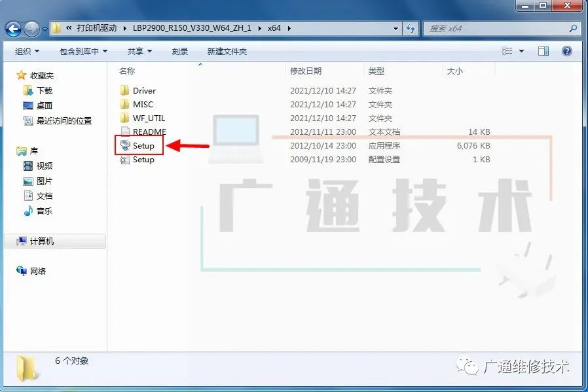
Task: Click the refresh button next to address bar
Action: pos(411,29)
